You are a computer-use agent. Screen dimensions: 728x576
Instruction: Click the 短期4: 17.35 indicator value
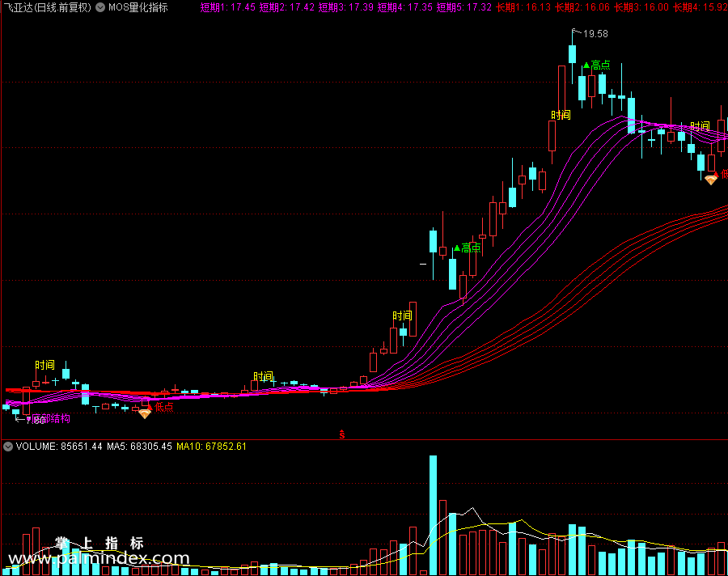click(x=405, y=7)
